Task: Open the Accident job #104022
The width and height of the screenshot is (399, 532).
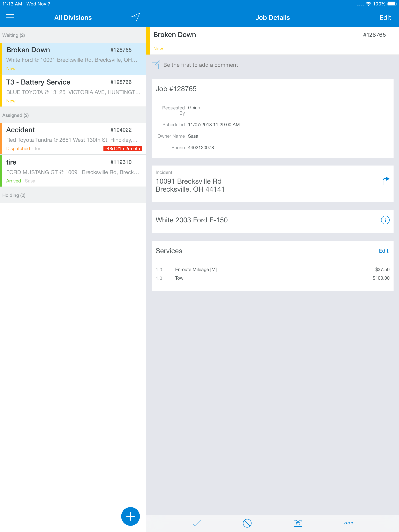Action: coord(73,138)
